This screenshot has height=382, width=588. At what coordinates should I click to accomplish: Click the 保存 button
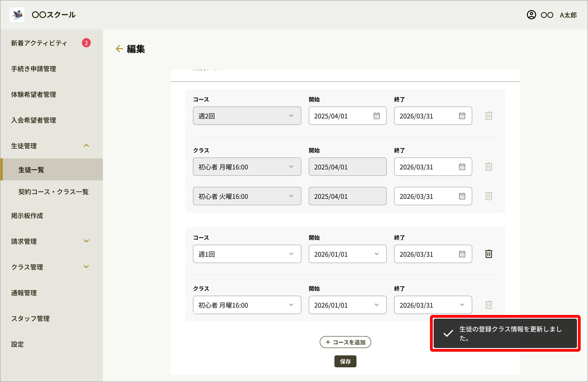[345, 361]
